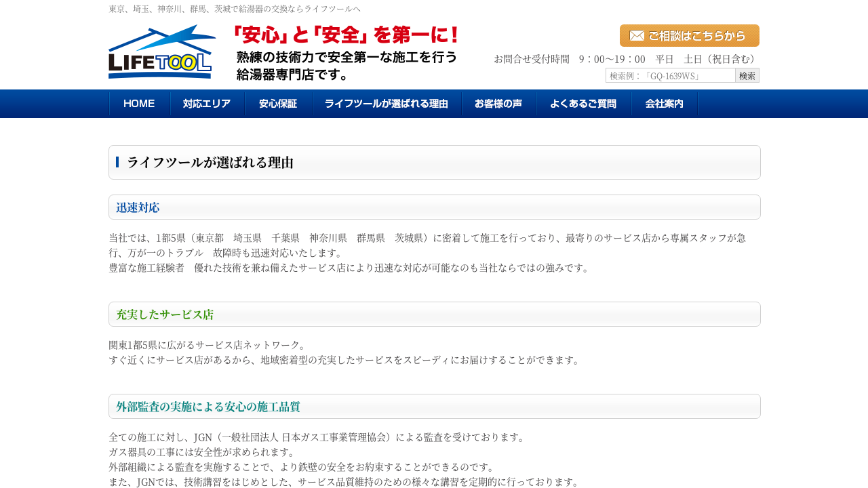
Task: Click the envelope icon on consultation button
Action: (636, 36)
